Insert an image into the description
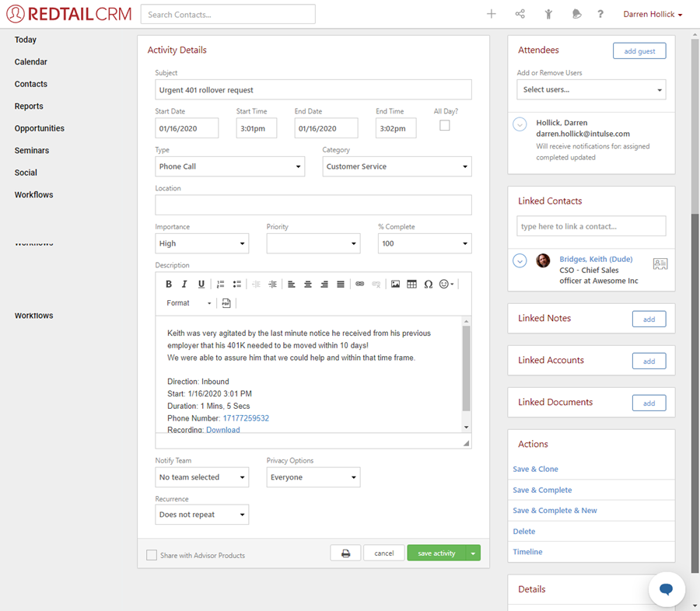 [396, 285]
